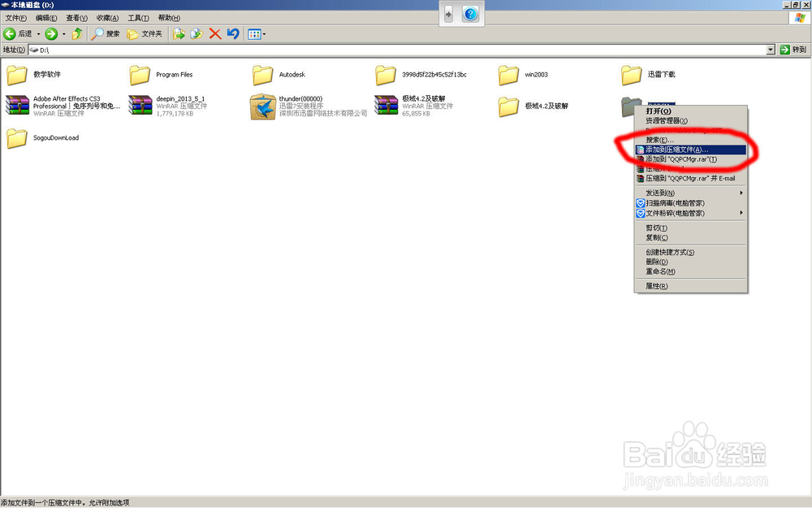Open the Search (搜索) toolbar button

pos(105,34)
